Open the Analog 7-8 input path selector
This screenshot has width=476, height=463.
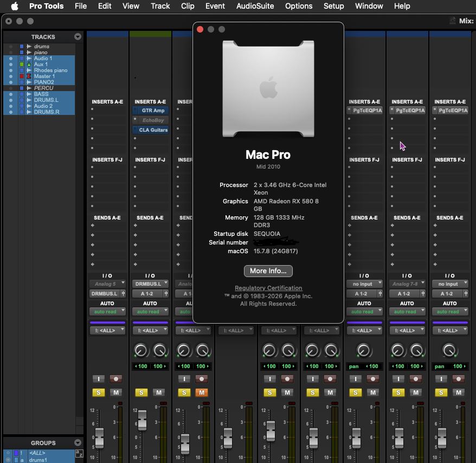tap(407, 284)
